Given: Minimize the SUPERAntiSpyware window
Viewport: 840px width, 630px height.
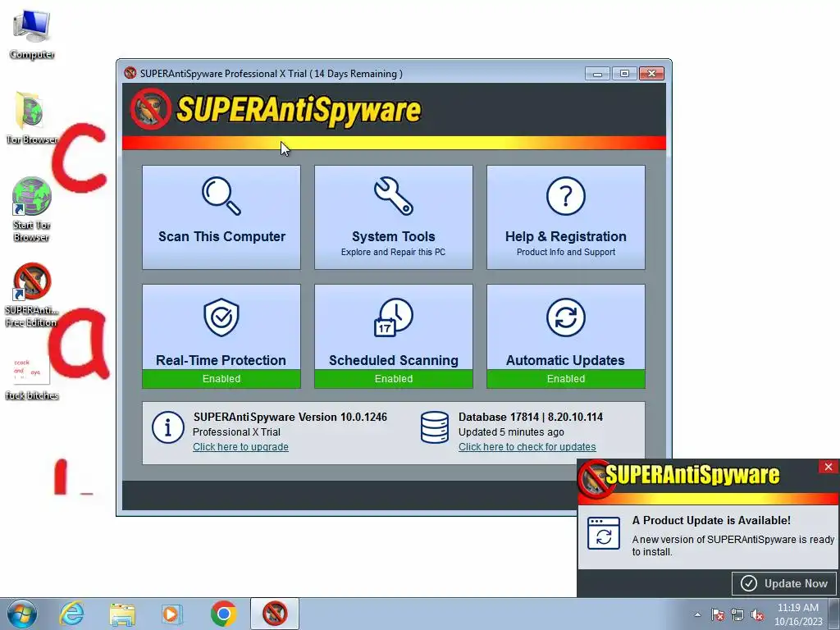Looking at the screenshot, I should (597, 73).
